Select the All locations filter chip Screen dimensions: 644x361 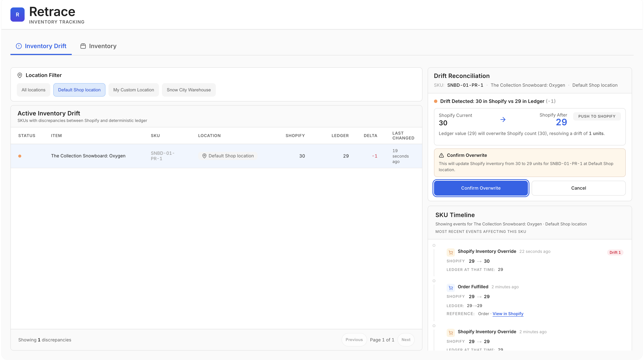pos(34,90)
